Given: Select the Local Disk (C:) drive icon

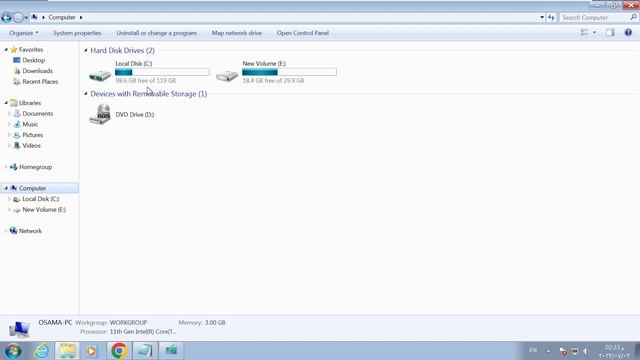Looking at the screenshot, I should tap(100, 74).
